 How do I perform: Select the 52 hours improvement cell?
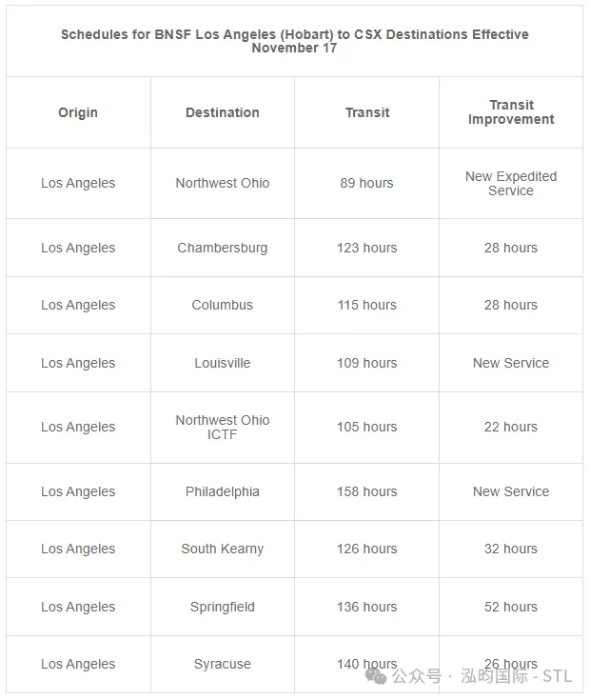pos(511,607)
